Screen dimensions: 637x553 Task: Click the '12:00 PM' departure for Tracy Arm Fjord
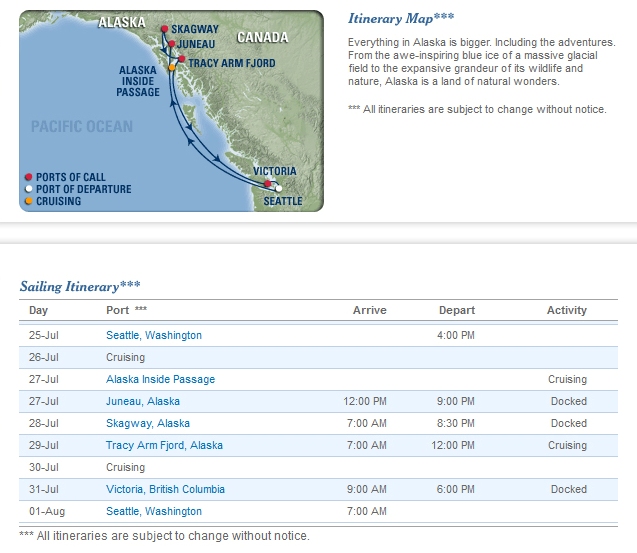coord(453,445)
